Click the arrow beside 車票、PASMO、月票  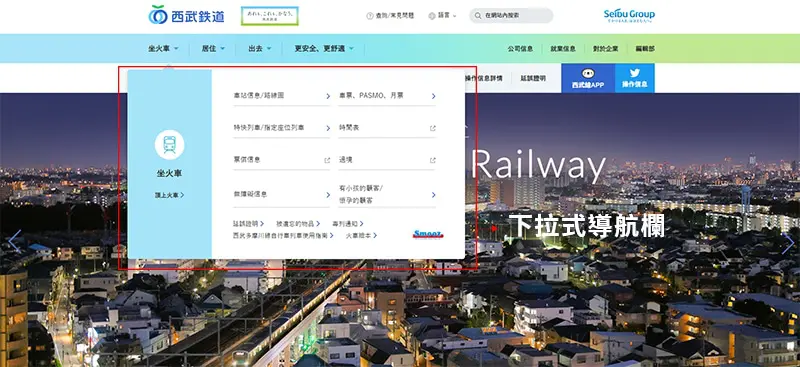click(x=434, y=96)
